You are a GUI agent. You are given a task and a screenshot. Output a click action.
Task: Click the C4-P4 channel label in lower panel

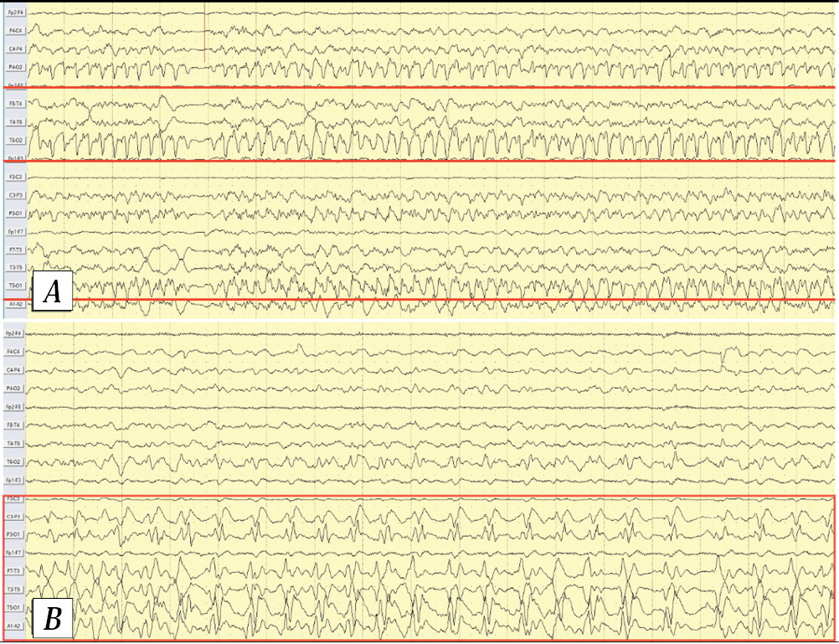16,370
